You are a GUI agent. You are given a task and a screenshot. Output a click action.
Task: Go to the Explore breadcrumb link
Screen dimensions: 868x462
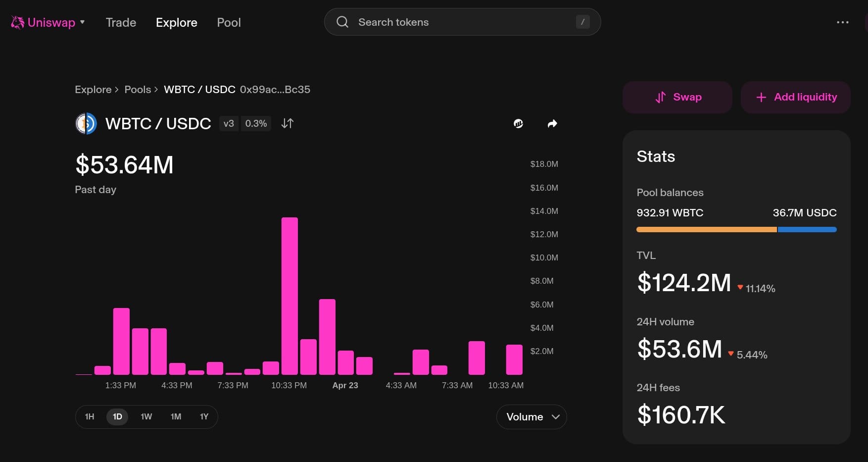(x=93, y=90)
